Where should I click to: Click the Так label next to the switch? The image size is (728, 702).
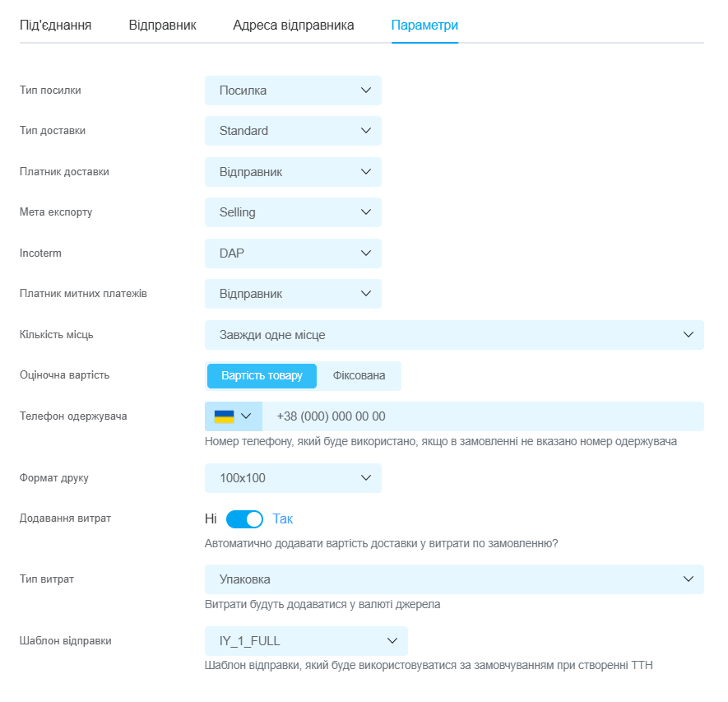point(282,519)
